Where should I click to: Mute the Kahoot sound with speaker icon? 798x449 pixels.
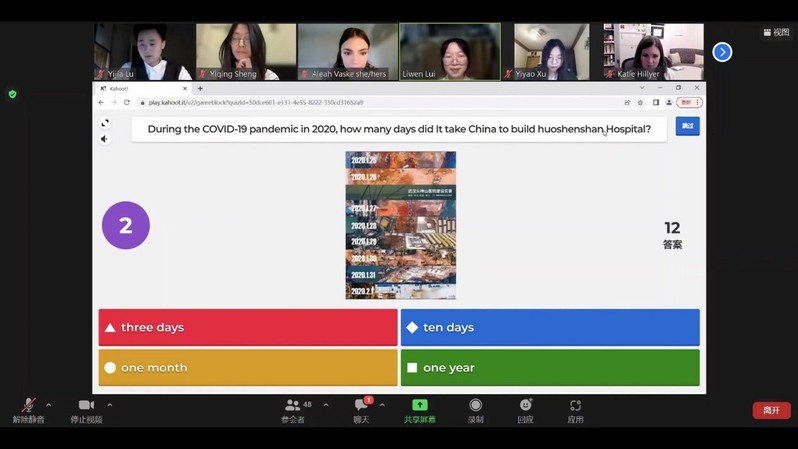[x=105, y=139]
